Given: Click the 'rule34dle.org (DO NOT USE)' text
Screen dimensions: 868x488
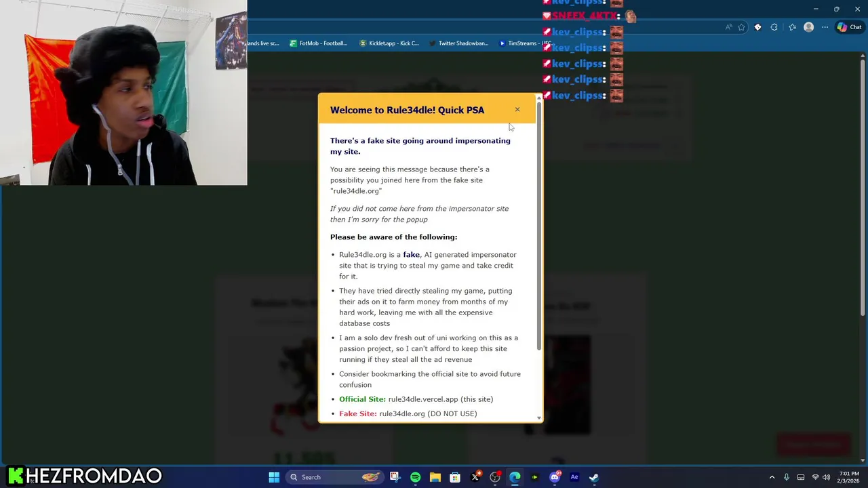Looking at the screenshot, I should click(x=428, y=413).
